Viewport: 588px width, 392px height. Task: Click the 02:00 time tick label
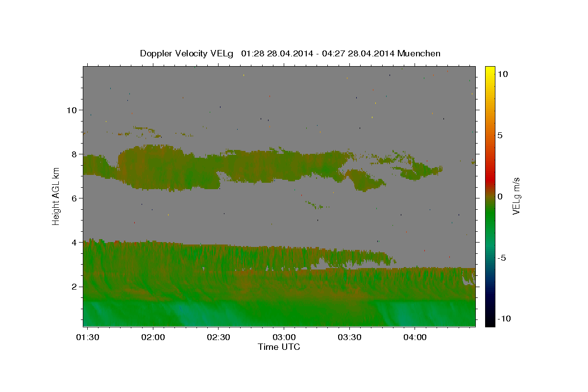click(x=153, y=338)
